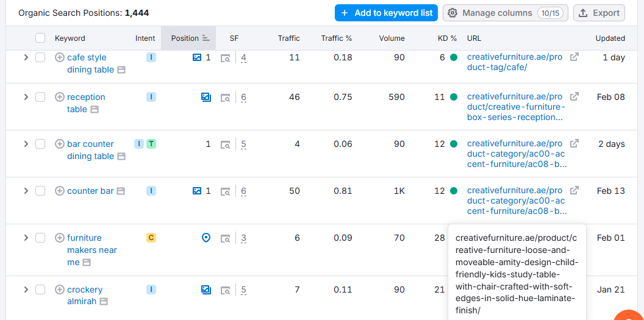
Task: Open SERP snapshot icon for cafe style dining table
Action: (x=121, y=70)
